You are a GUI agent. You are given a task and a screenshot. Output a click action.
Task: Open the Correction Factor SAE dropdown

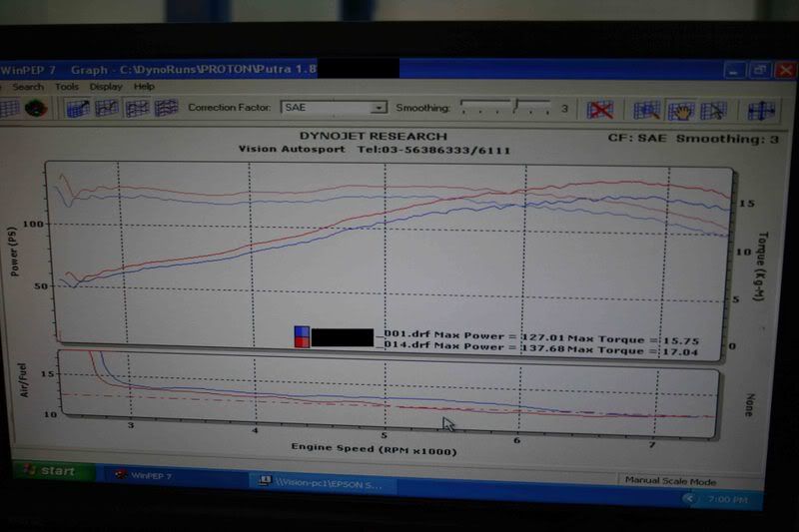379,108
